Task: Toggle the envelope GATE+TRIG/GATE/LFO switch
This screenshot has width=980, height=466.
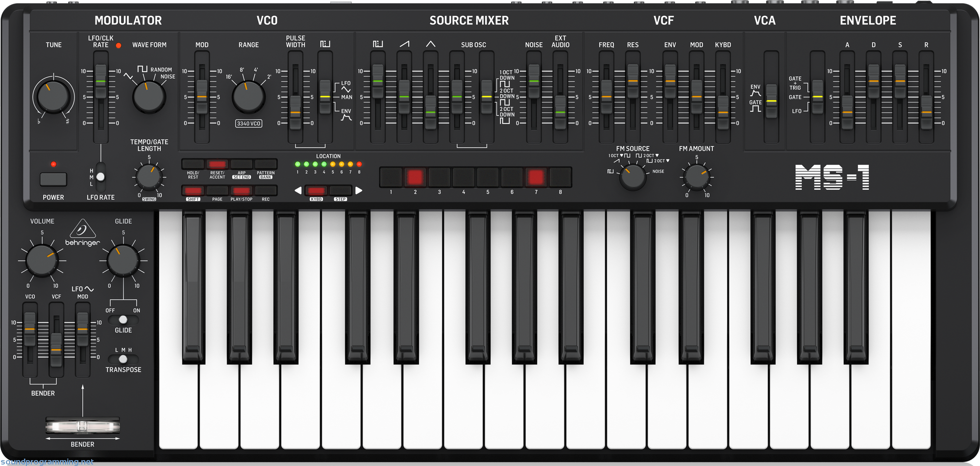Action: pyautogui.click(x=817, y=97)
